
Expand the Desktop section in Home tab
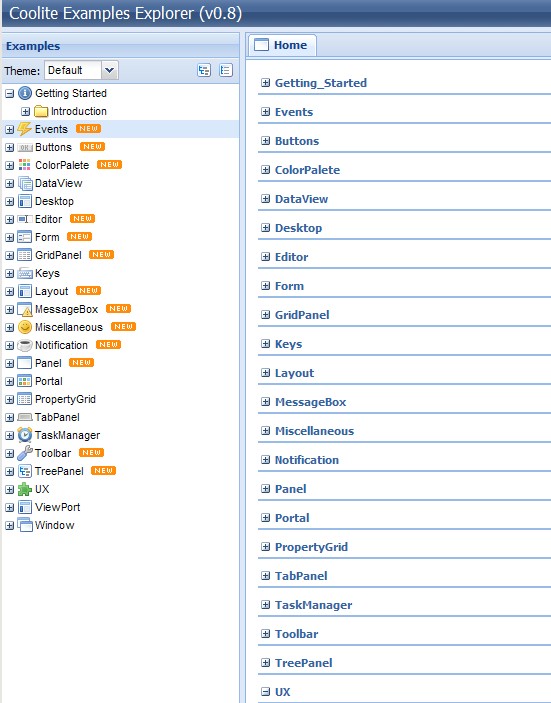tap(265, 228)
